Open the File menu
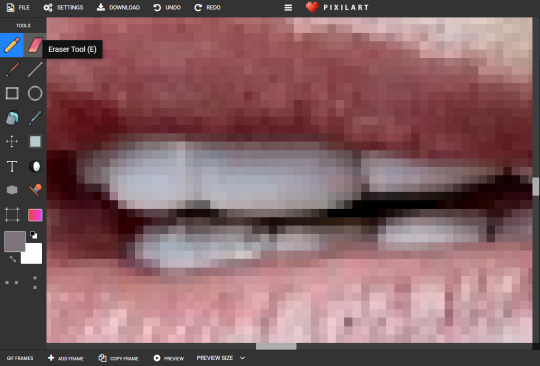Viewport: 540px width, 366px height. click(x=18, y=8)
